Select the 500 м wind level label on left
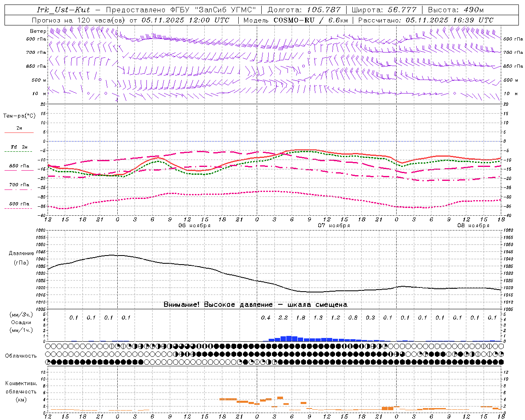This screenshot has height=420, width=525. pos(39,80)
